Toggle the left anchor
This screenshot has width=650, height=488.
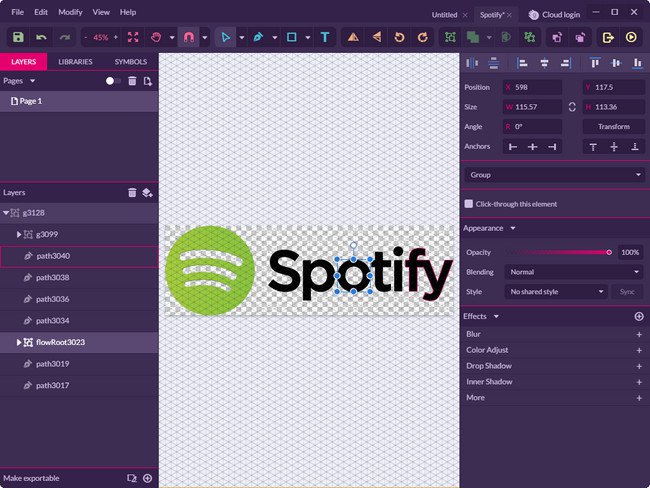click(513, 147)
